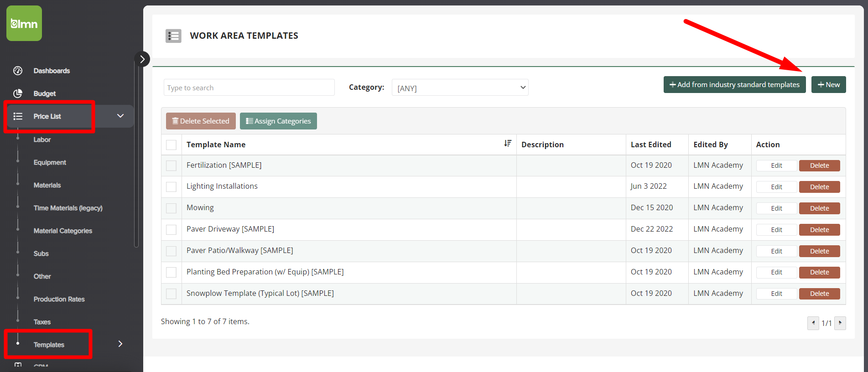Check the Paver Driveway [SAMPLE] checkbox
Screen dimensions: 868x372
(x=171, y=230)
